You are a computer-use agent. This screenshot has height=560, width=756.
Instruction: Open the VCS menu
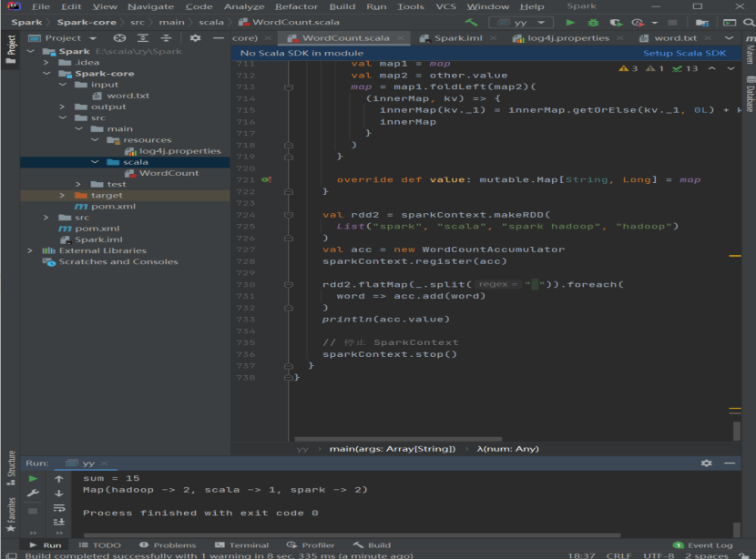point(446,6)
